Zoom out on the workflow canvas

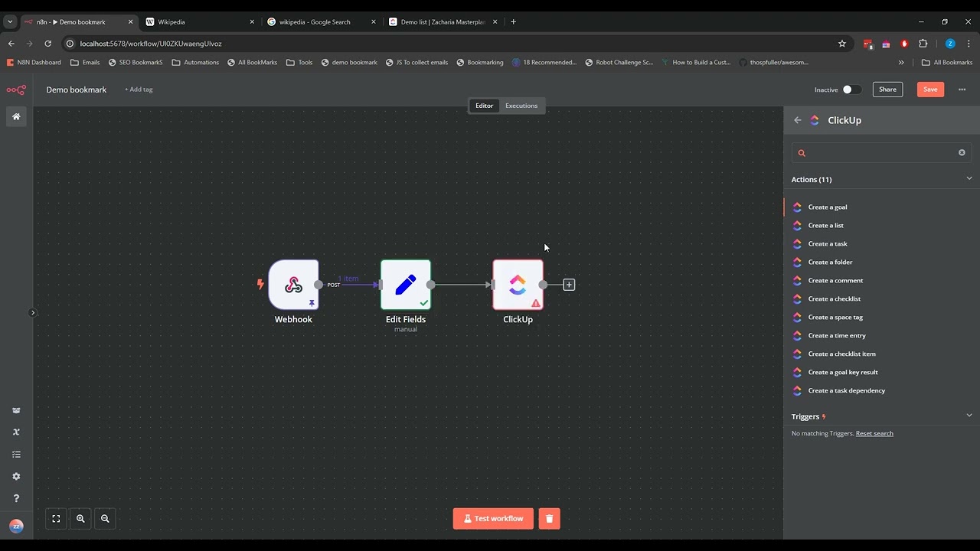105,518
